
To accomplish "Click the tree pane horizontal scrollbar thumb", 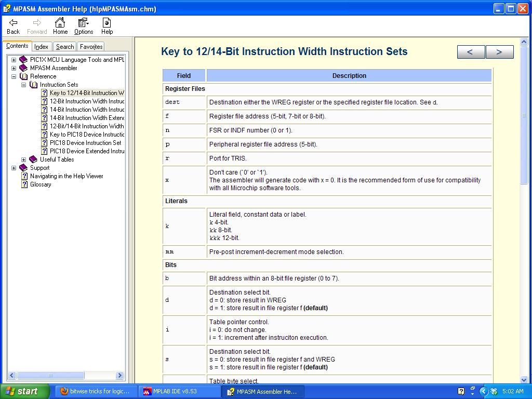I will click(x=50, y=375).
